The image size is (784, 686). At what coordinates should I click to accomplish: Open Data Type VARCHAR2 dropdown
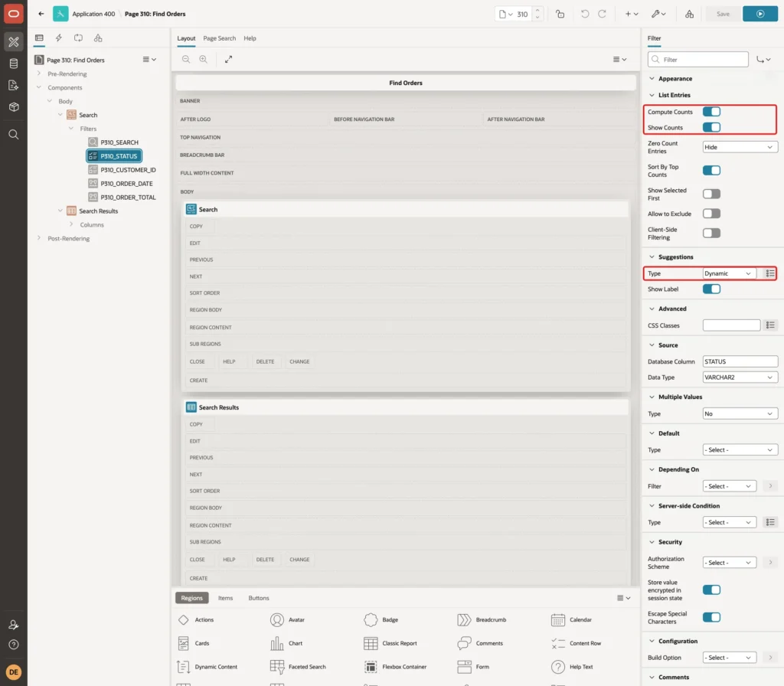[x=740, y=377]
